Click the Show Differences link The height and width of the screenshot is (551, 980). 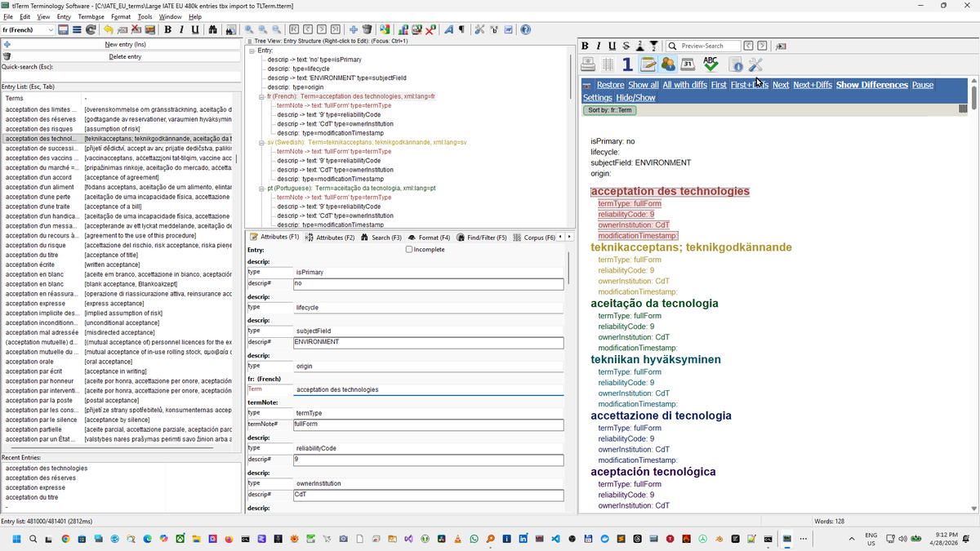[872, 85]
